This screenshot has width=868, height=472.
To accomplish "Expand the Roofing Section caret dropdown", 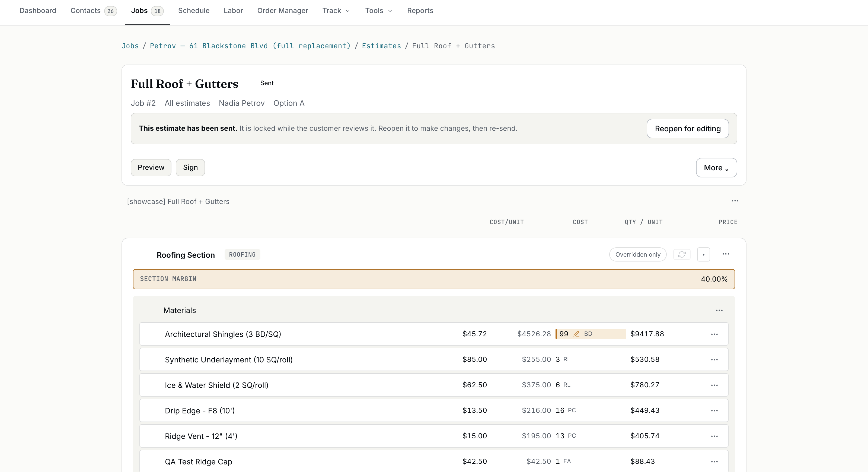I will pyautogui.click(x=704, y=254).
